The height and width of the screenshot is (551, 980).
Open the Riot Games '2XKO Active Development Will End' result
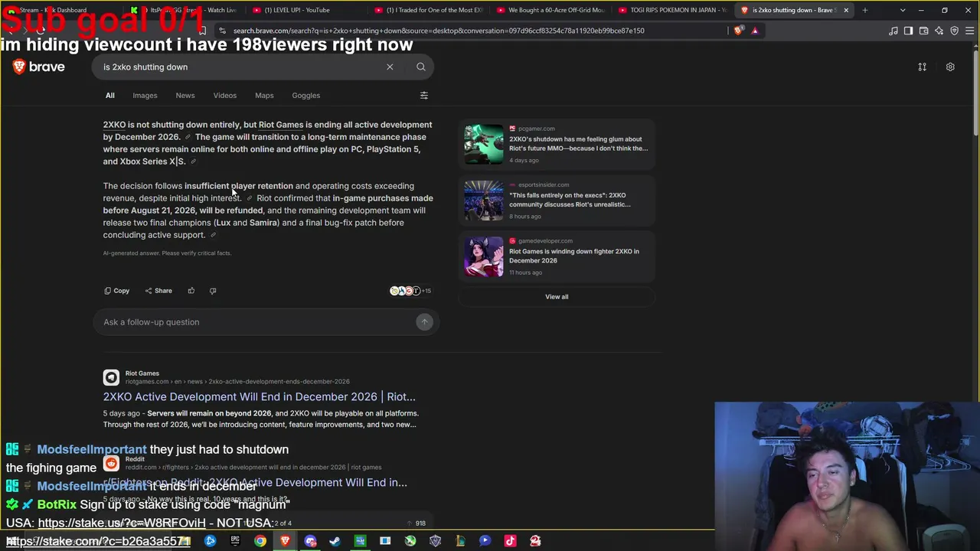tap(260, 396)
